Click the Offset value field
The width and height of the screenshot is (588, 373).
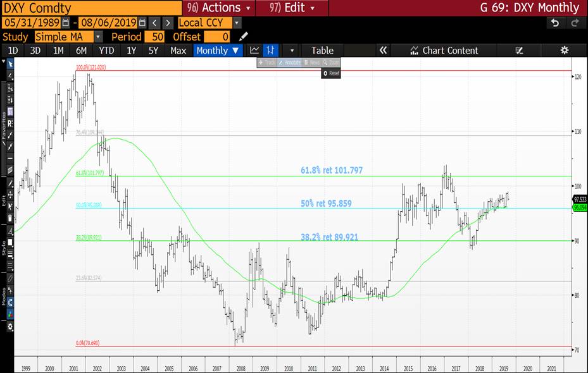216,37
